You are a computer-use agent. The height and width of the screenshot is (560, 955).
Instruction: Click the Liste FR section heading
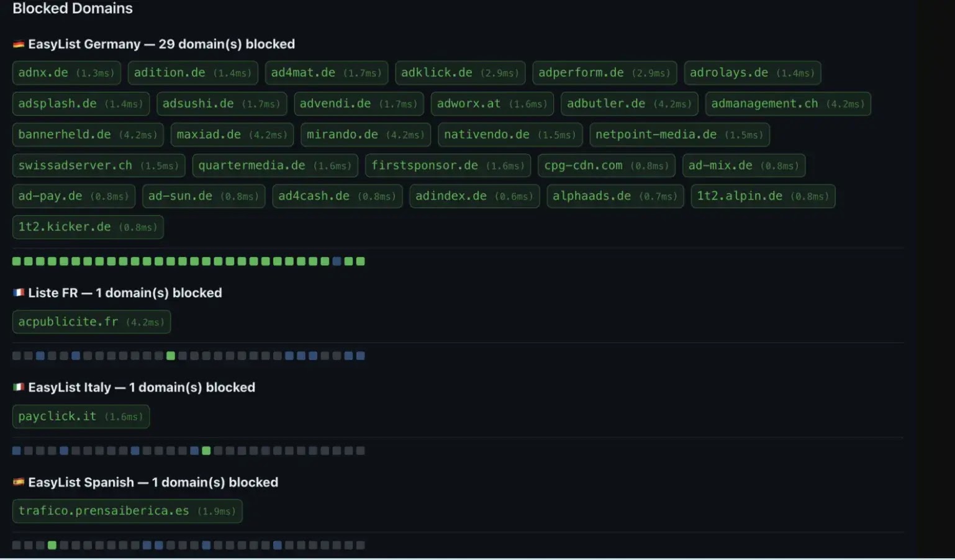(117, 292)
